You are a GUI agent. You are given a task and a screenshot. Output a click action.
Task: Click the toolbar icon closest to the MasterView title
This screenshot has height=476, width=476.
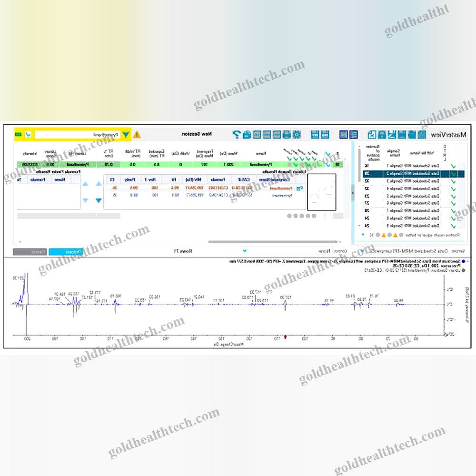coord(422,135)
